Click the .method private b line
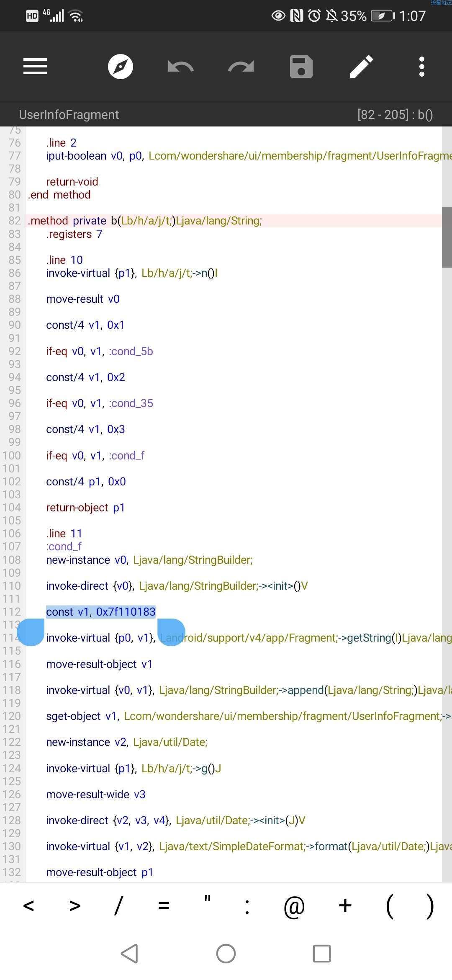452x980 pixels. 145,221
